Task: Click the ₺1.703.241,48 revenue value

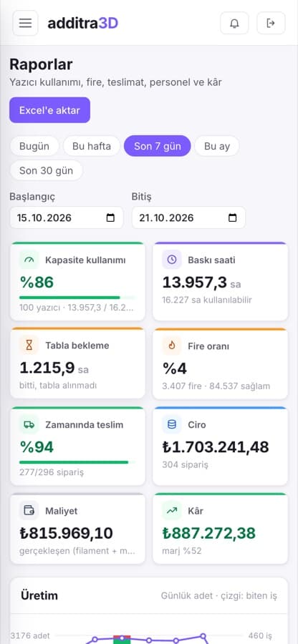Action: (216, 447)
